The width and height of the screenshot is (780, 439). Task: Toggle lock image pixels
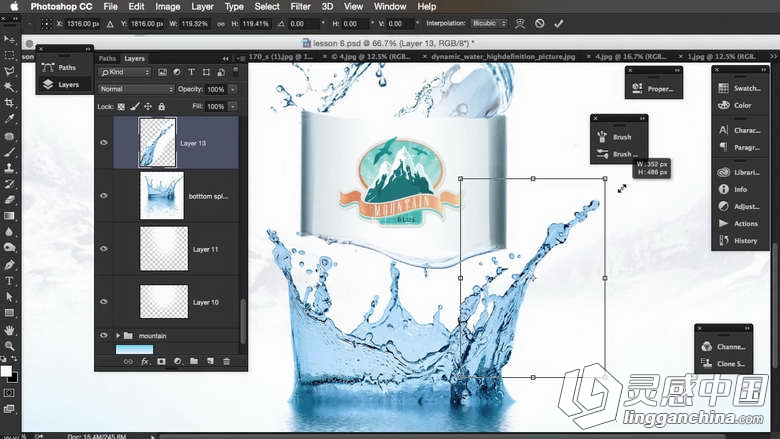coord(135,106)
